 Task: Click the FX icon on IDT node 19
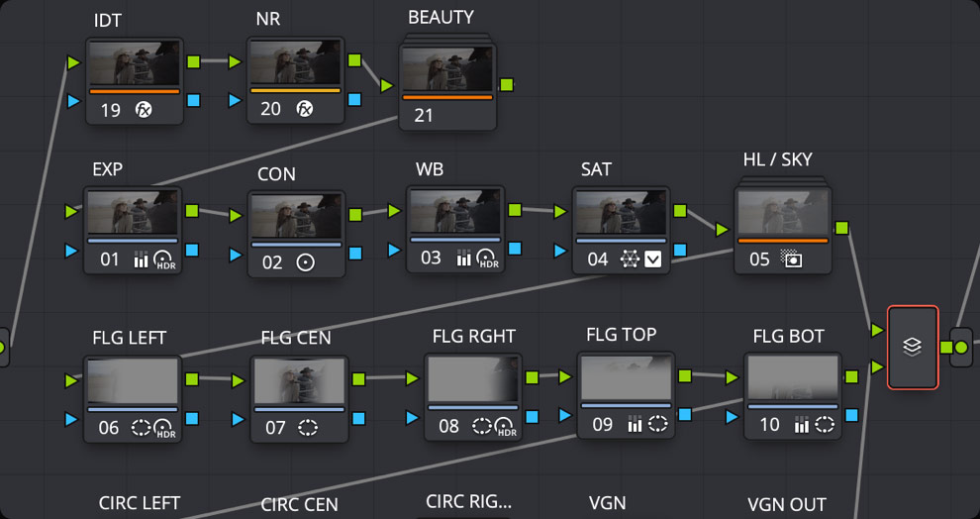[143, 111]
